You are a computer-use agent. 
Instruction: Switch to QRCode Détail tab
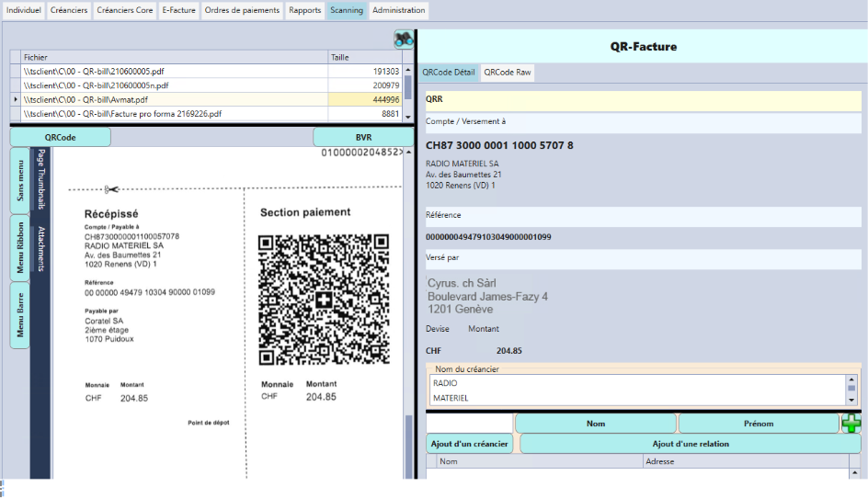pyautogui.click(x=449, y=73)
